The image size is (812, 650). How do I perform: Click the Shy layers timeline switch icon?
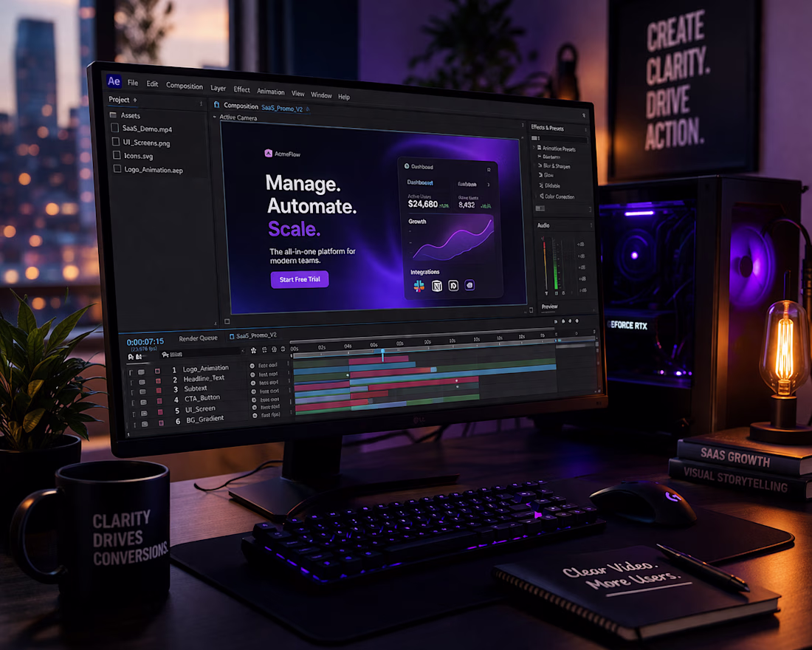(253, 350)
